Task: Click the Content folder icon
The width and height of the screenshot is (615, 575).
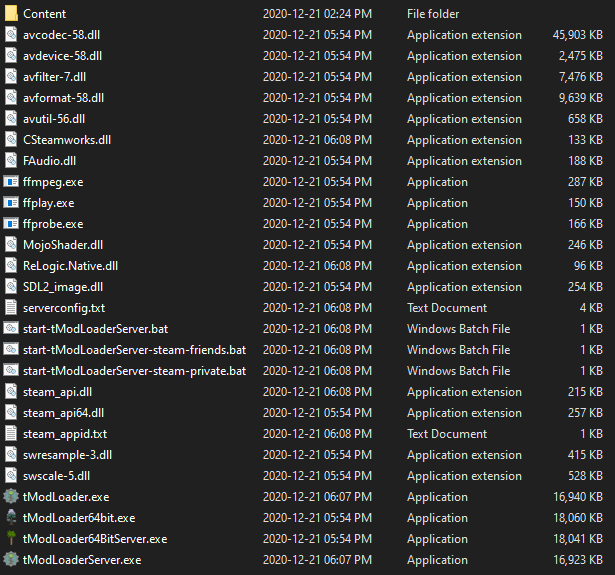Action: tap(11, 14)
